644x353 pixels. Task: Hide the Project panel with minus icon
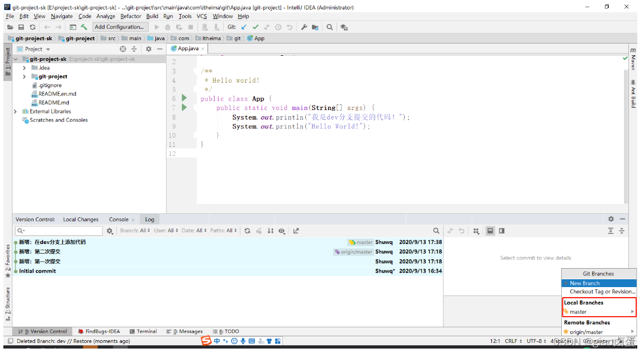160,49
